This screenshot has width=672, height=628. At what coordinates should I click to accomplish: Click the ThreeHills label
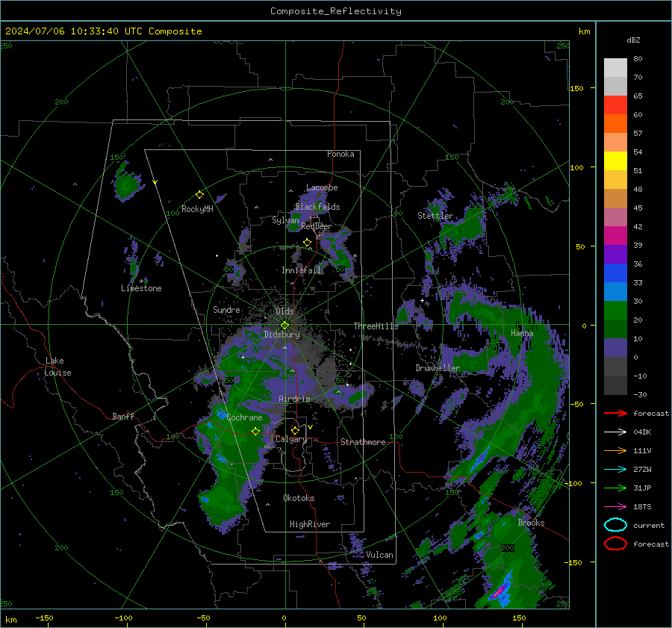pyautogui.click(x=376, y=326)
